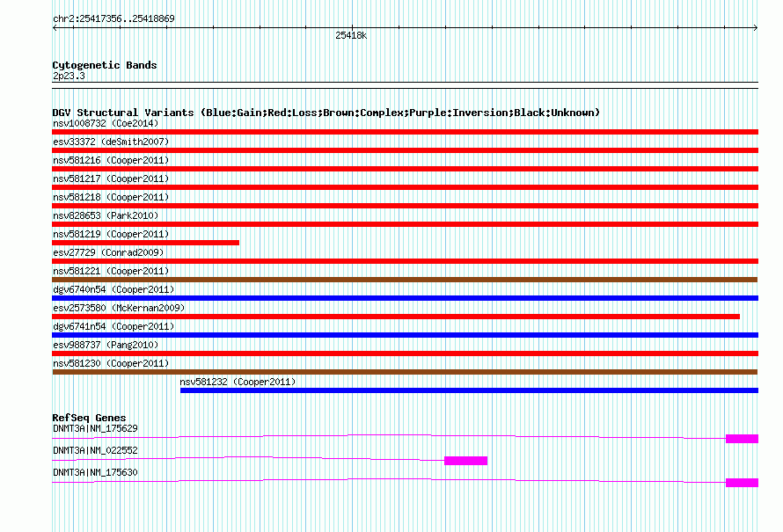Open variant label esv33372 (deSmith2007)
The image size is (783, 532).
pyautogui.click(x=111, y=142)
